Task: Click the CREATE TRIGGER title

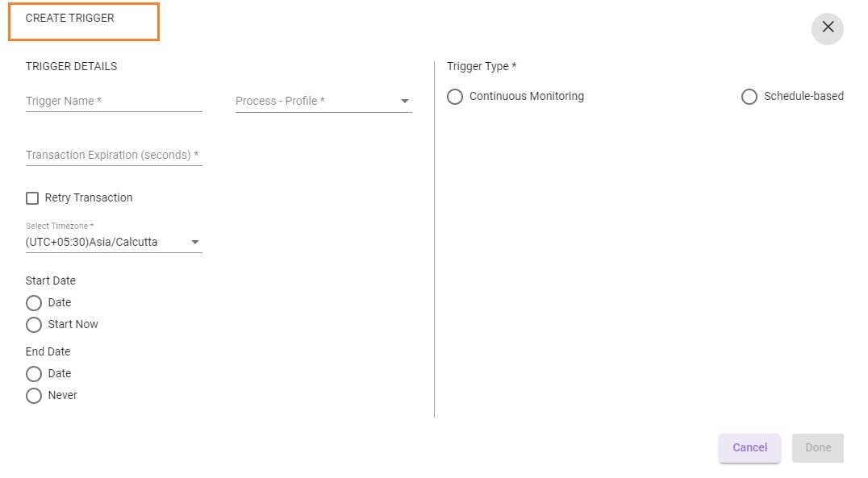Action: pyautogui.click(x=69, y=19)
